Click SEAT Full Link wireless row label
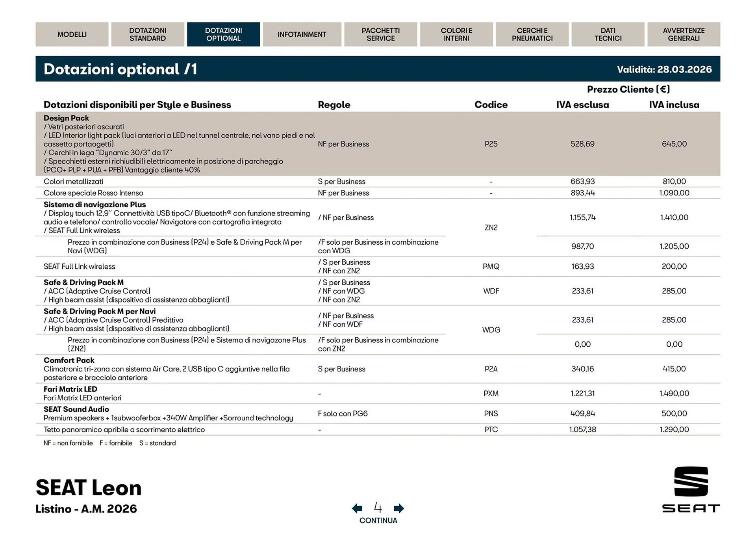Screen dimensions: 756x535 pos(80,266)
